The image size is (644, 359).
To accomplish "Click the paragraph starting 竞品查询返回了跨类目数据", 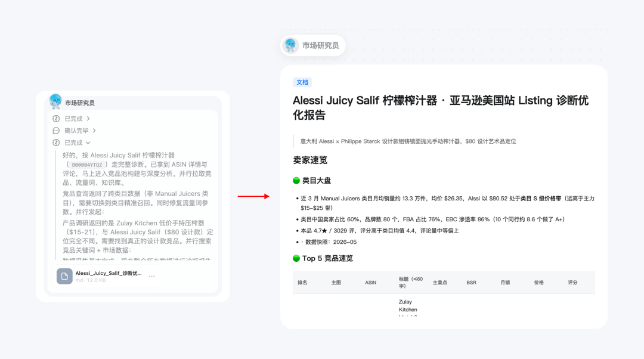I will pos(136,203).
